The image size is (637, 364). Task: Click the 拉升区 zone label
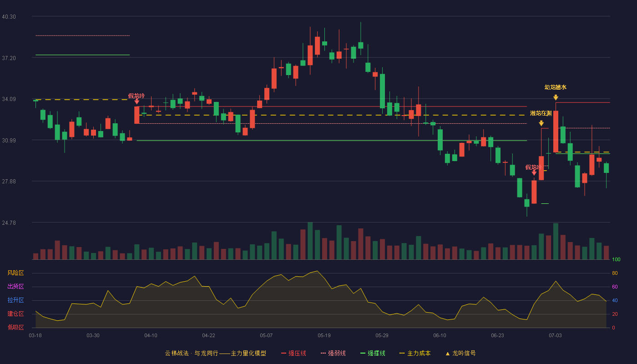click(x=15, y=300)
